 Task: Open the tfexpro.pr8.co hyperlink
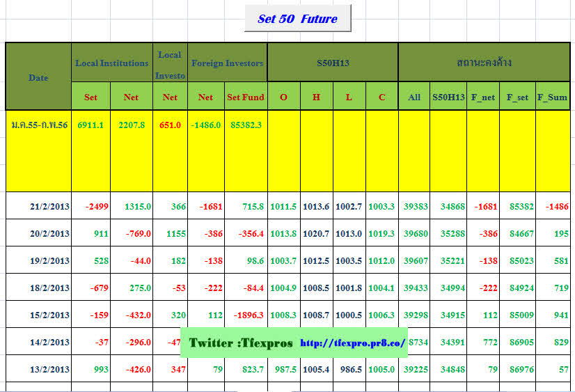353,343
